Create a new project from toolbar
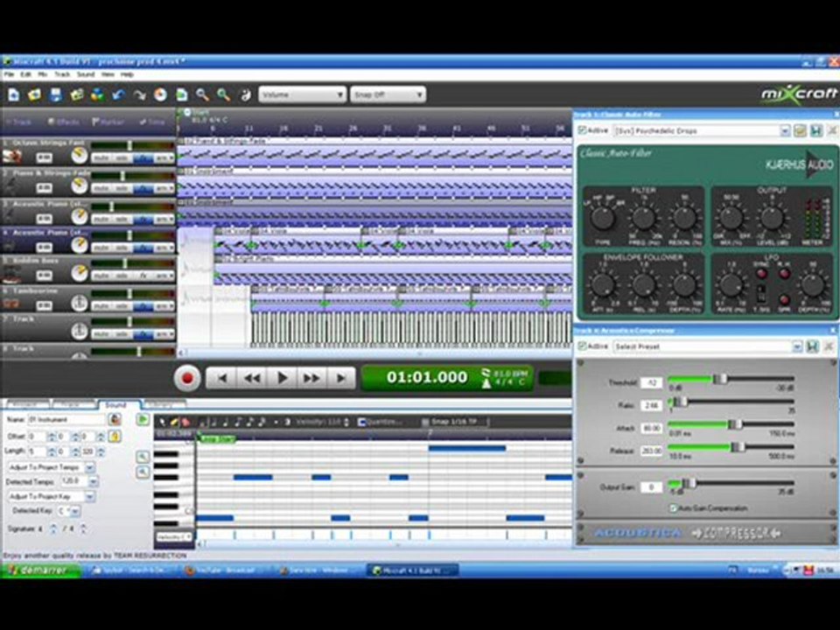The image size is (840, 630). [13, 95]
